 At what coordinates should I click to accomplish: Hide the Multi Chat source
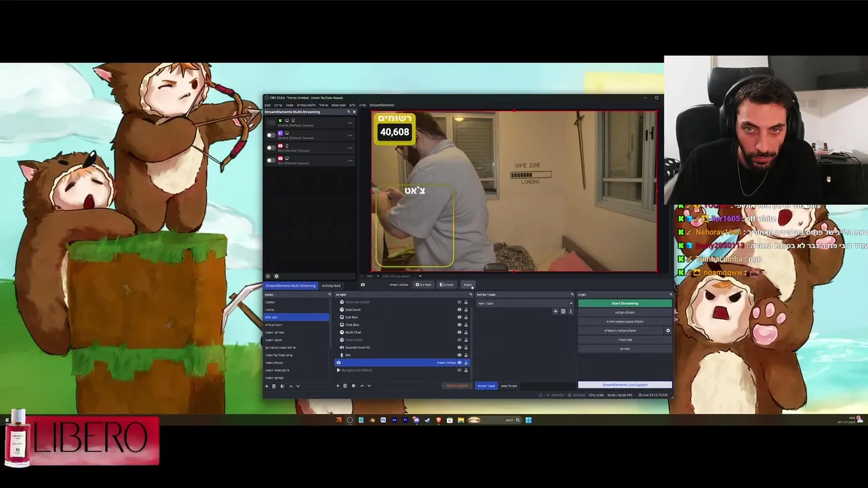pos(459,332)
